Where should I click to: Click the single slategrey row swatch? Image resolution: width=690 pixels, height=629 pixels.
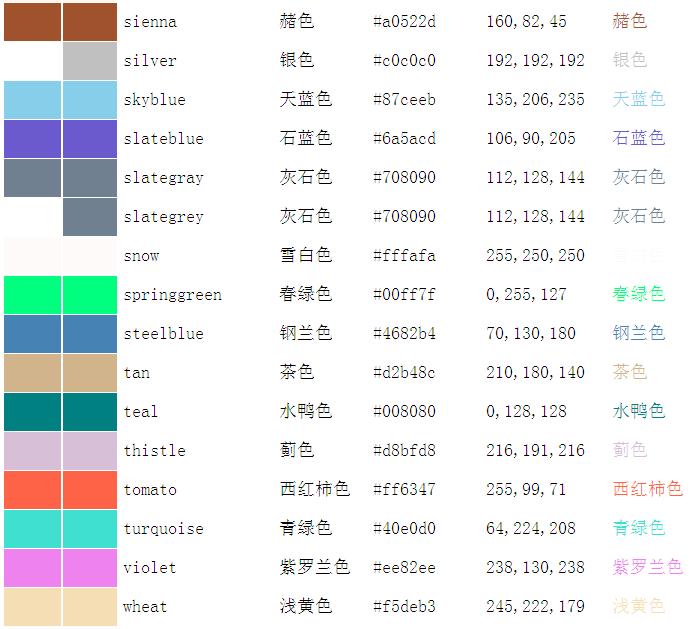(x=90, y=217)
